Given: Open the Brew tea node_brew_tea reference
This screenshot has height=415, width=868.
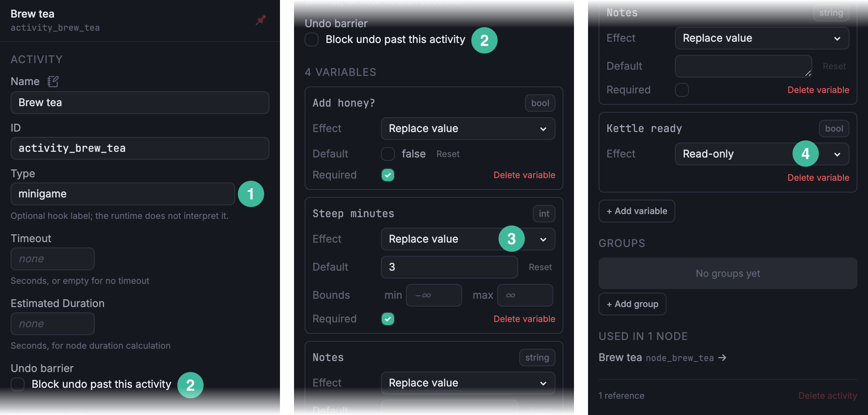Looking at the screenshot, I should click(x=663, y=358).
